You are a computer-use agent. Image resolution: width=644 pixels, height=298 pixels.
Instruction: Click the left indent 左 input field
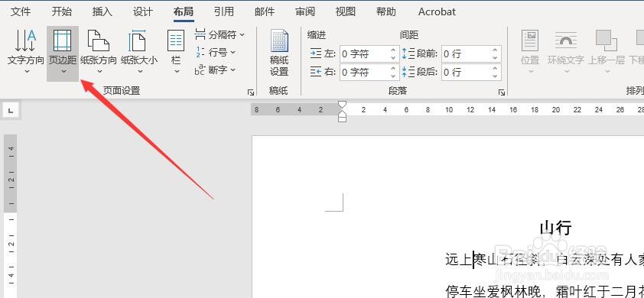click(x=364, y=53)
